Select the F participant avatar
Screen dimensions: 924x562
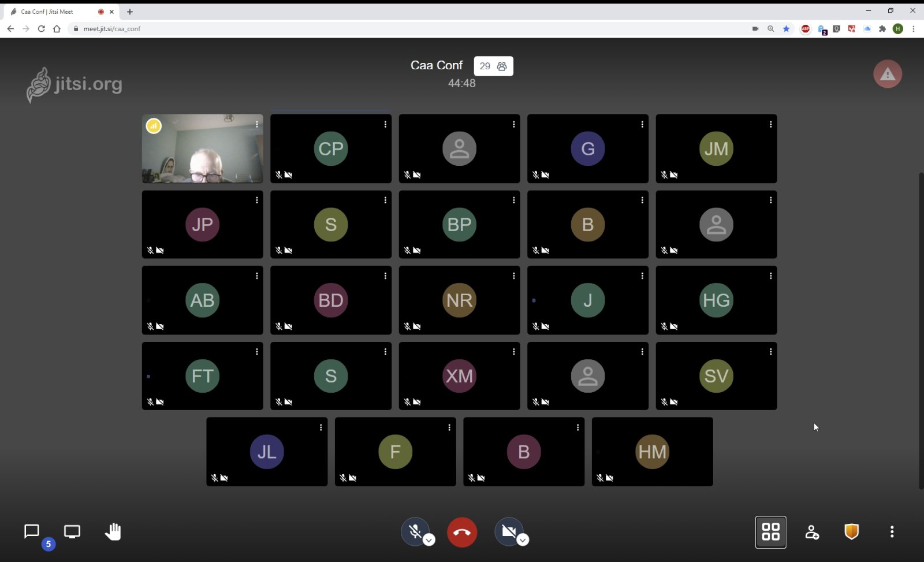coord(396,452)
